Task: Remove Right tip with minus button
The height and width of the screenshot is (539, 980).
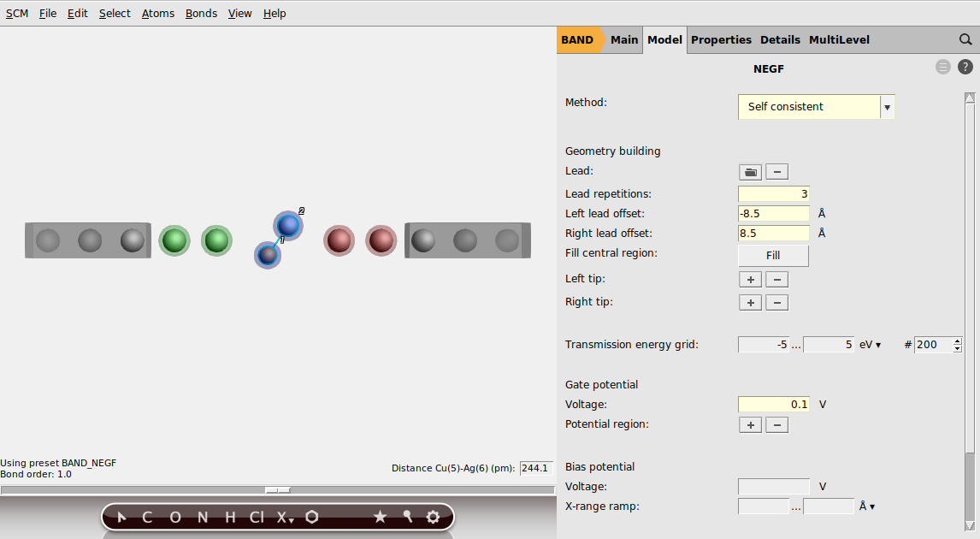Action: tap(776, 303)
